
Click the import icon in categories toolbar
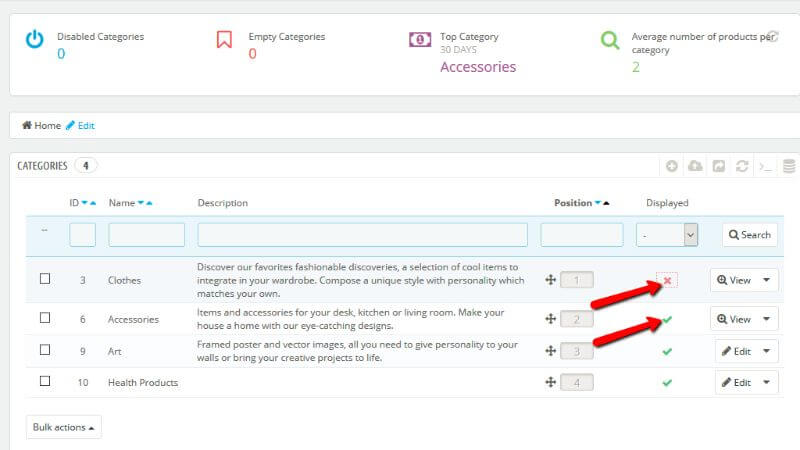pos(718,166)
